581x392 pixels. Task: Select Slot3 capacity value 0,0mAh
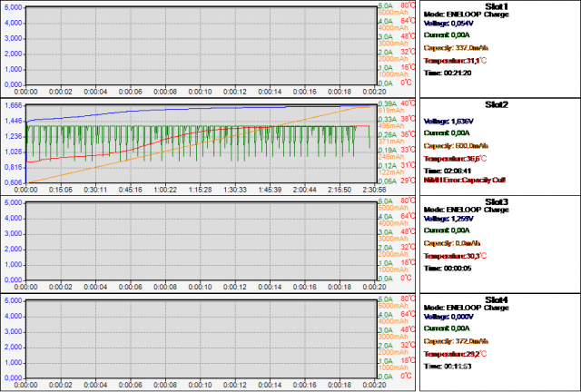pos(452,243)
